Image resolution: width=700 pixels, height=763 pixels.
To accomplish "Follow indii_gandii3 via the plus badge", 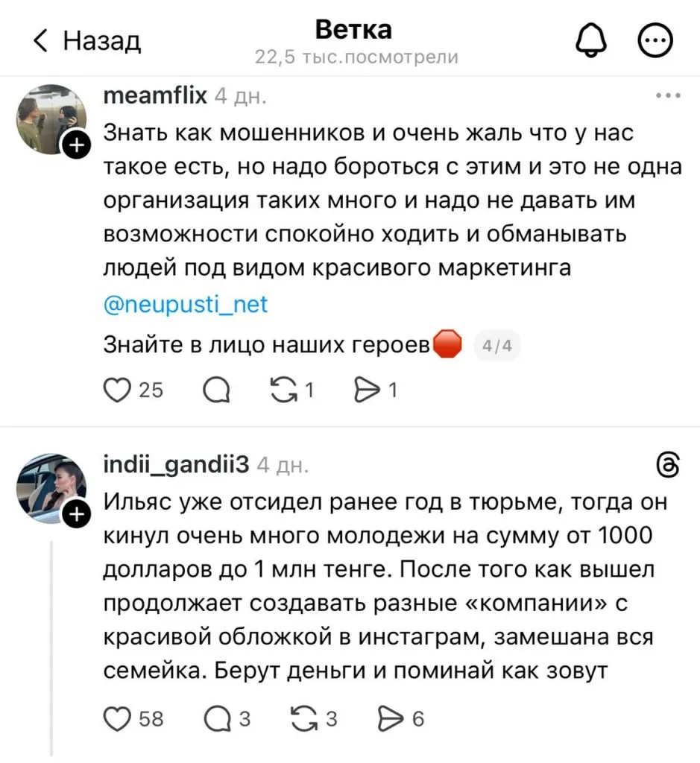I will click(77, 514).
